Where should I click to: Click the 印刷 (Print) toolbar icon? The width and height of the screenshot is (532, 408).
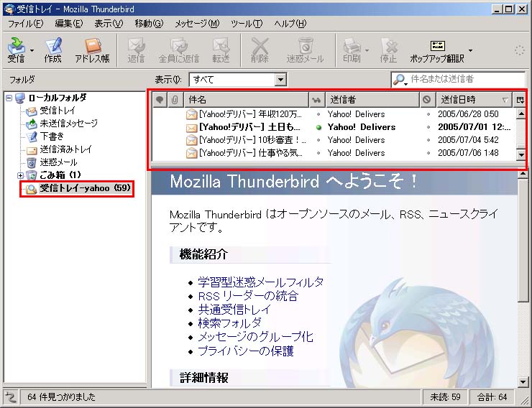[352, 50]
